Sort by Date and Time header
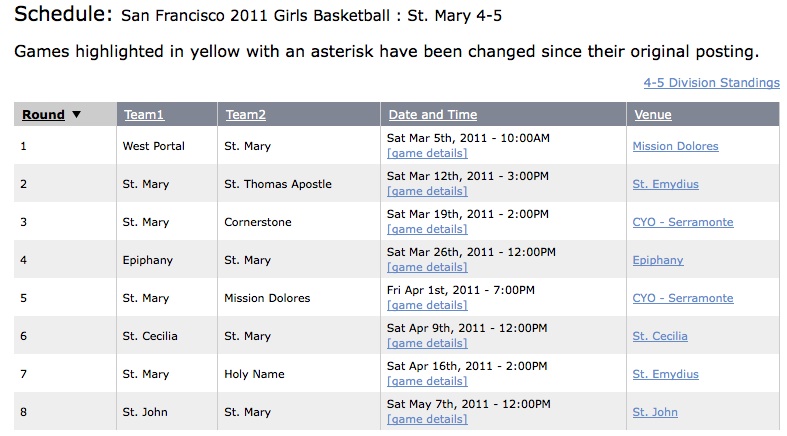Screen dimensions: 787x436 [433, 115]
